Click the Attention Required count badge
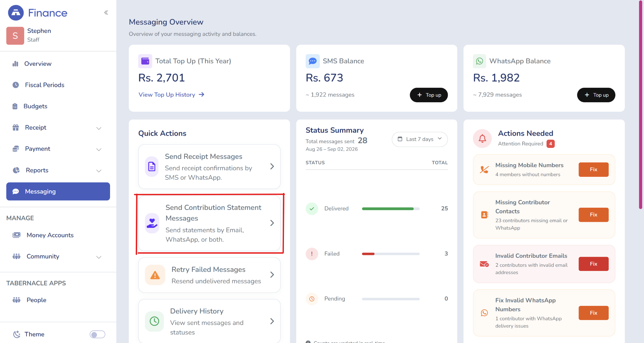The image size is (644, 343). [551, 144]
